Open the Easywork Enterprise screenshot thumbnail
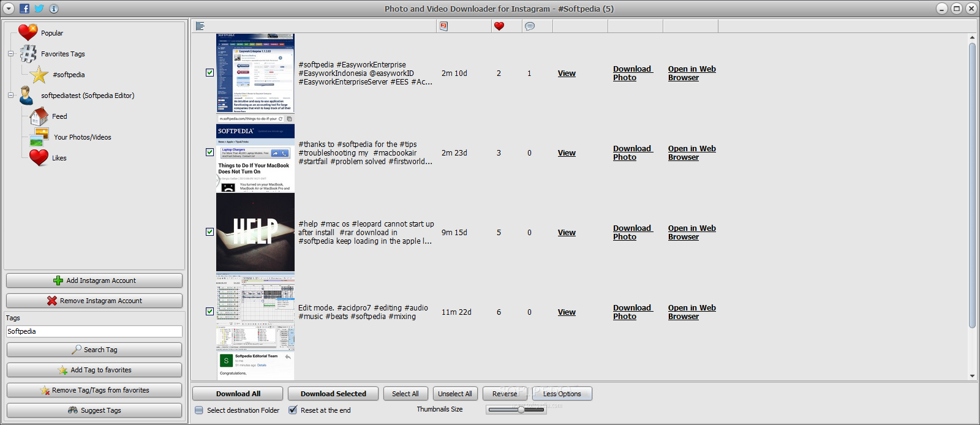 (255, 73)
